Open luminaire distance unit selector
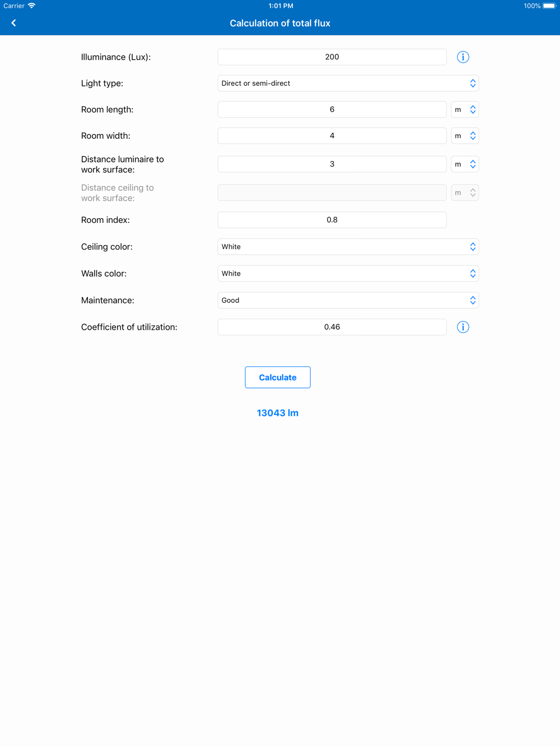The height and width of the screenshot is (747, 560). pyautogui.click(x=465, y=164)
